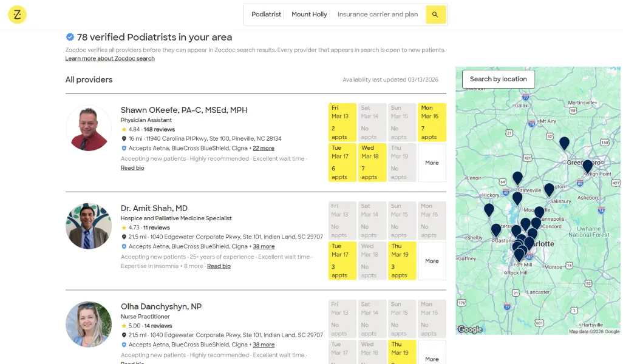Image resolution: width=623 pixels, height=364 pixels.
Task: Select Thu Mar 19 slot for Dr. Amit Shah
Action: 402,261
